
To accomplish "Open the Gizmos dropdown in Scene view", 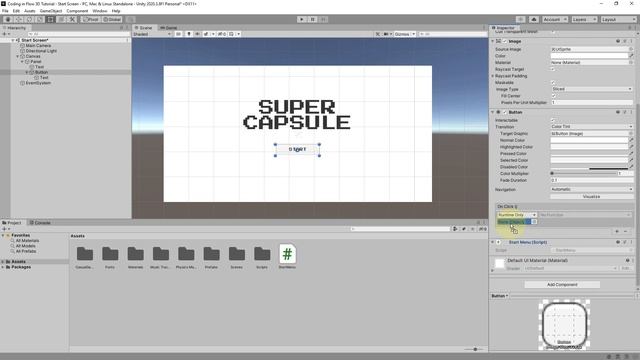I will (404, 34).
